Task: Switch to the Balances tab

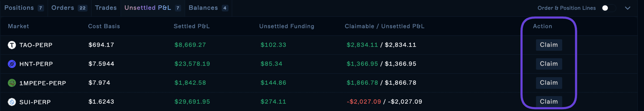Action: click(208, 8)
